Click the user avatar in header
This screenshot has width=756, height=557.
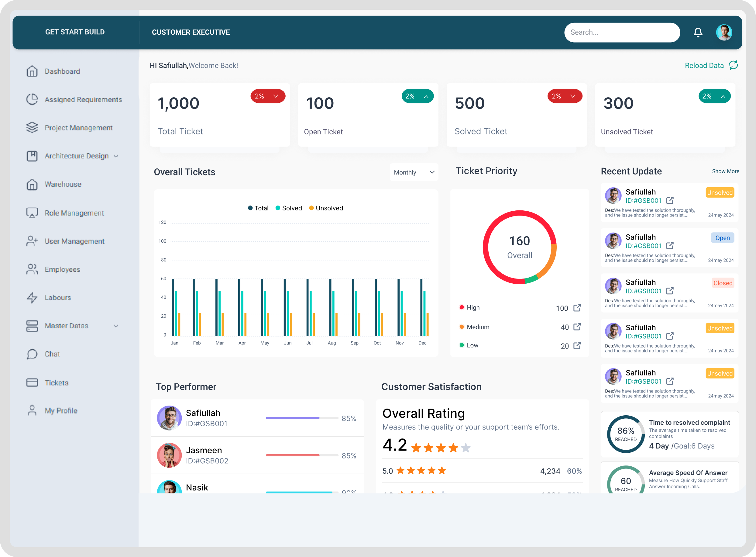point(724,32)
